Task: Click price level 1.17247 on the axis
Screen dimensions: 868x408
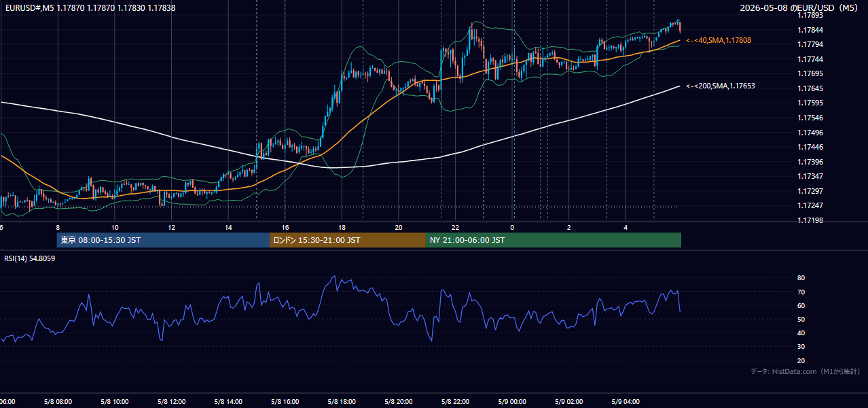Action: (x=810, y=205)
